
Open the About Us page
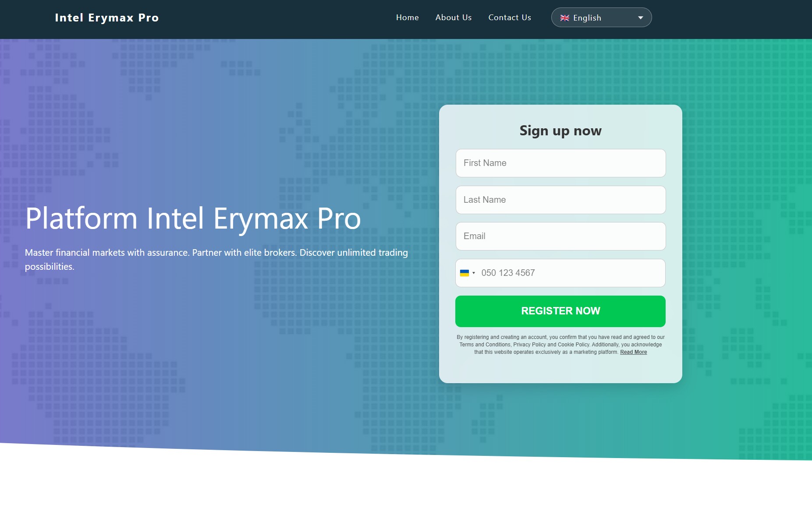453,18
